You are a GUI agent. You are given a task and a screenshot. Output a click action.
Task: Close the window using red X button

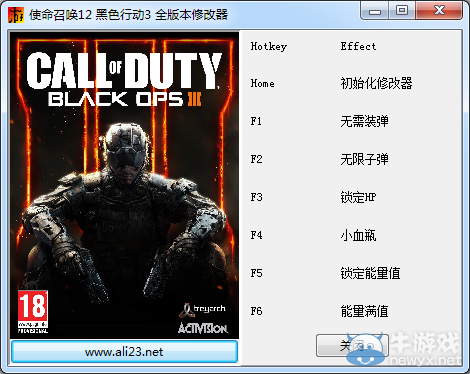pyautogui.click(x=439, y=11)
